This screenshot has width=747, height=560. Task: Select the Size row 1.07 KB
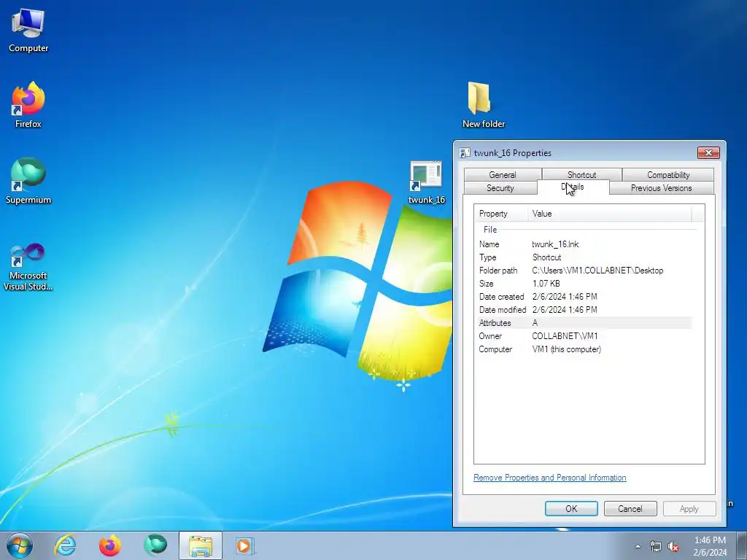[584, 284]
